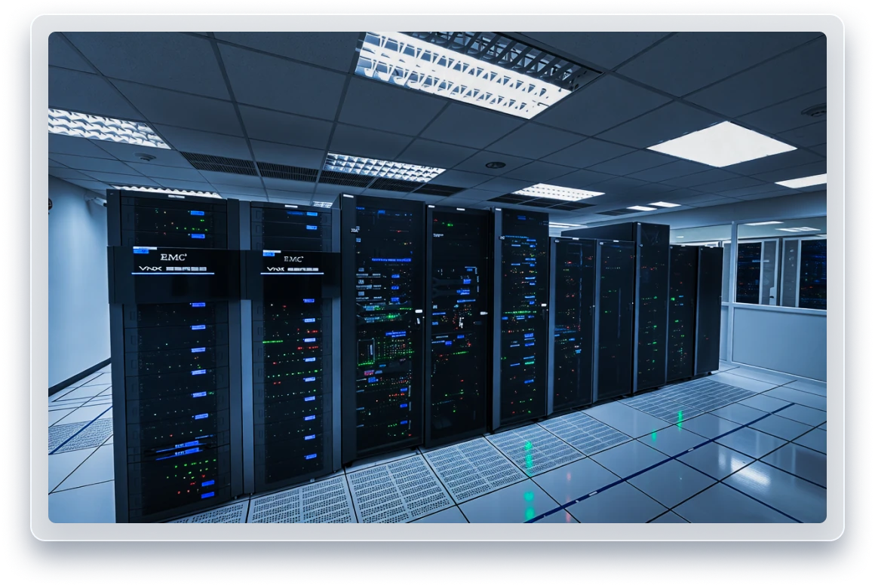The image size is (875, 588).
Task: Click the fourth server rack's door
Action: point(459,324)
